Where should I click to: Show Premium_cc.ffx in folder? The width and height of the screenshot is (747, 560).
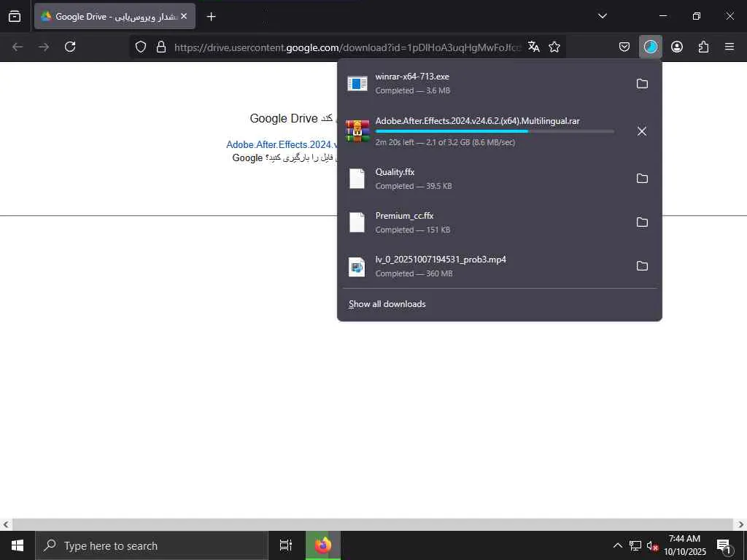tap(642, 222)
